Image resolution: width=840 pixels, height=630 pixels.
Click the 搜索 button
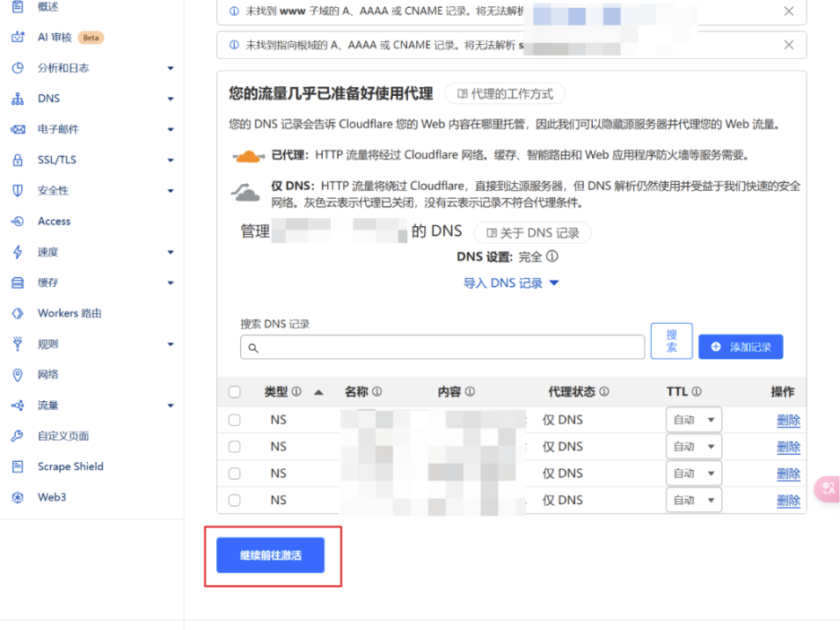(x=672, y=341)
